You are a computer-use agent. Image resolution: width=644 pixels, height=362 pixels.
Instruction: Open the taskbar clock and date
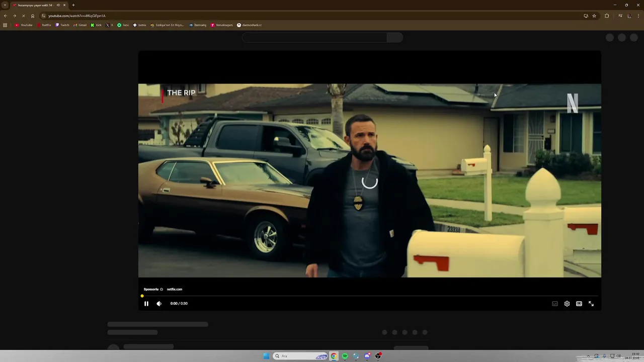(632, 356)
